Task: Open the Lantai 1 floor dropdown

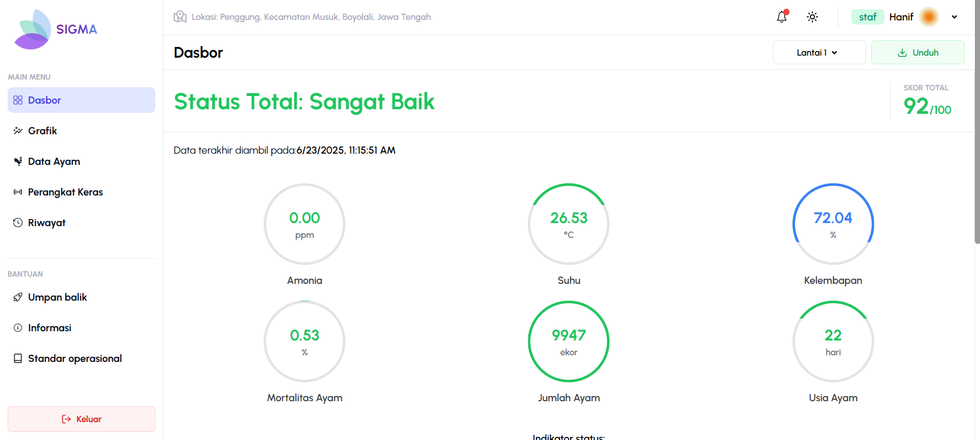Action: point(819,53)
